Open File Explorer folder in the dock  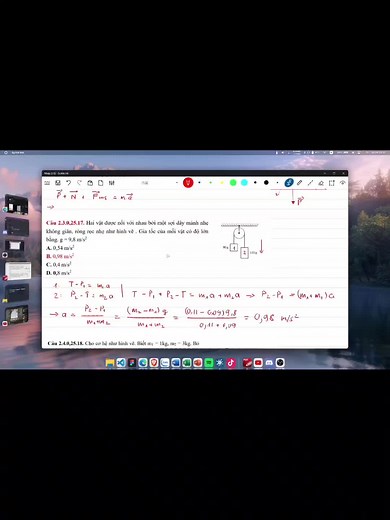point(110,363)
